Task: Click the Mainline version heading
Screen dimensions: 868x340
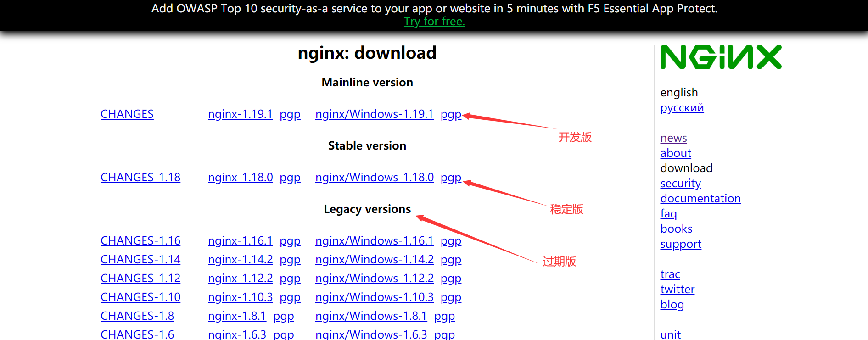Action: tap(367, 83)
